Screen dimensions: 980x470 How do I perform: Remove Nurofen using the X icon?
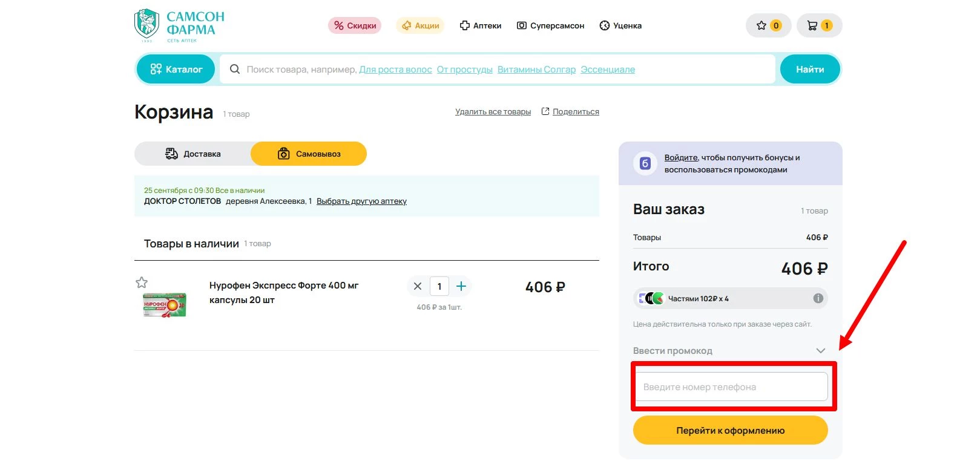418,286
